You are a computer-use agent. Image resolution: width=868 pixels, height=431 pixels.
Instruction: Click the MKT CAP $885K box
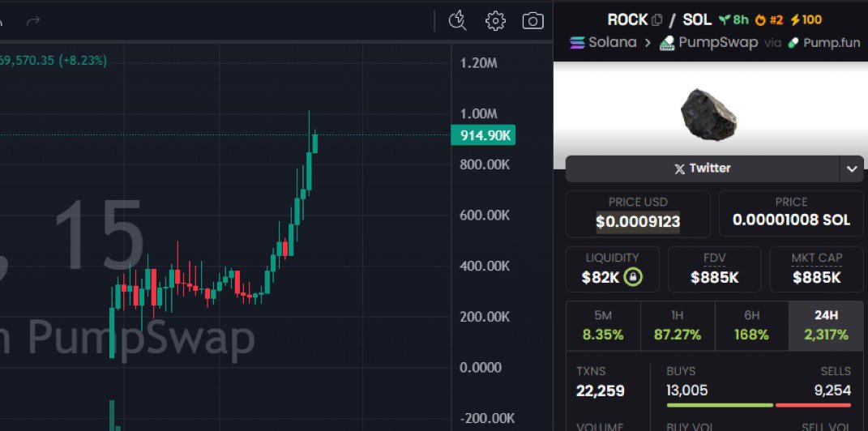(x=816, y=269)
